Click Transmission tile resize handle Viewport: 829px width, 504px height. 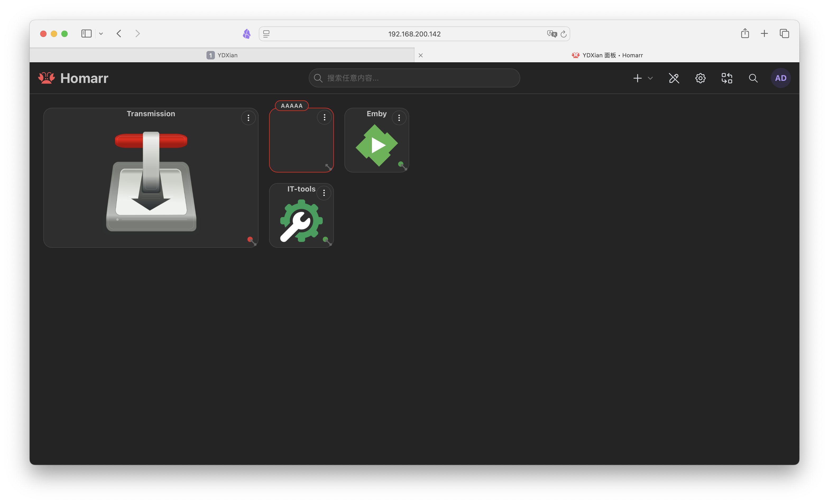pos(254,243)
